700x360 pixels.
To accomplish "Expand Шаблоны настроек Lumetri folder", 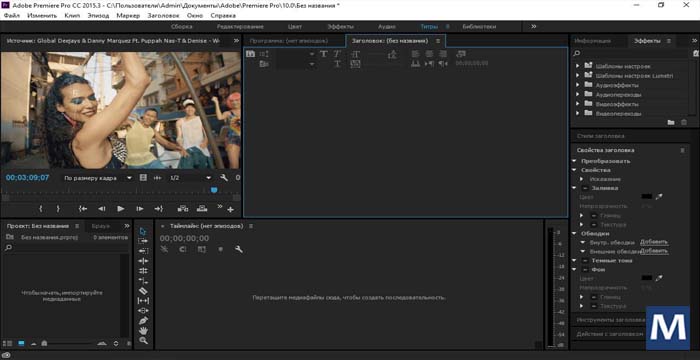I will 577,75.
